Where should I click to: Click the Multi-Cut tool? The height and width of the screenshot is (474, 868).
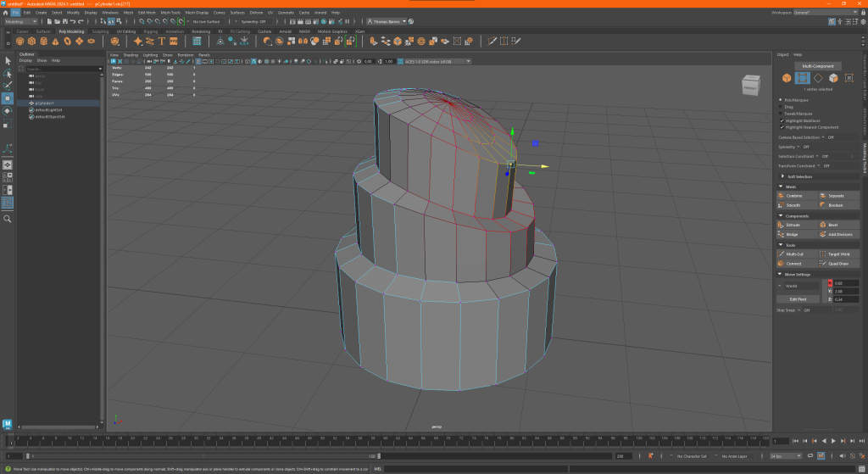pos(794,254)
